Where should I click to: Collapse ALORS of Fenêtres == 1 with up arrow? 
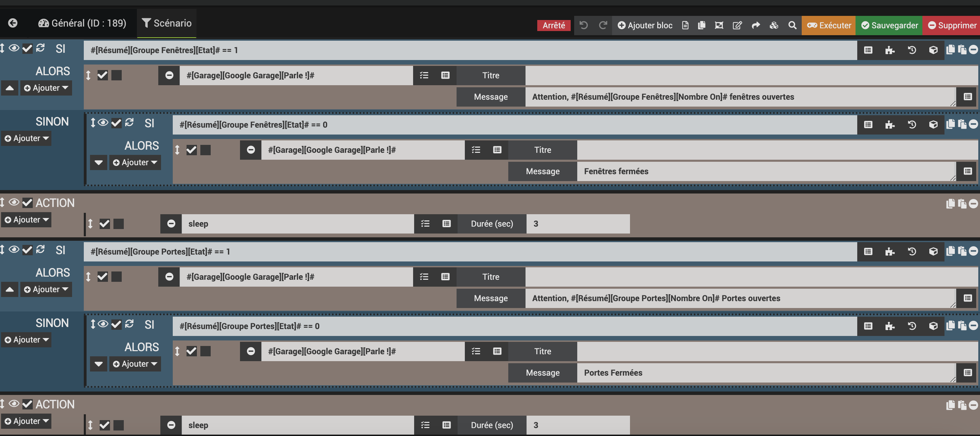(10, 88)
